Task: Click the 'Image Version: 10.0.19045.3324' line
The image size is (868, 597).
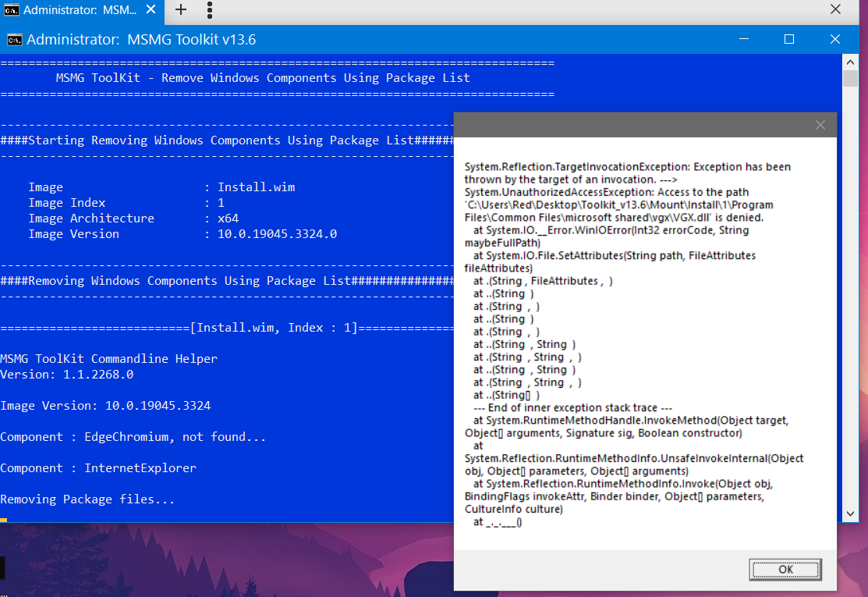Action: tap(105, 406)
